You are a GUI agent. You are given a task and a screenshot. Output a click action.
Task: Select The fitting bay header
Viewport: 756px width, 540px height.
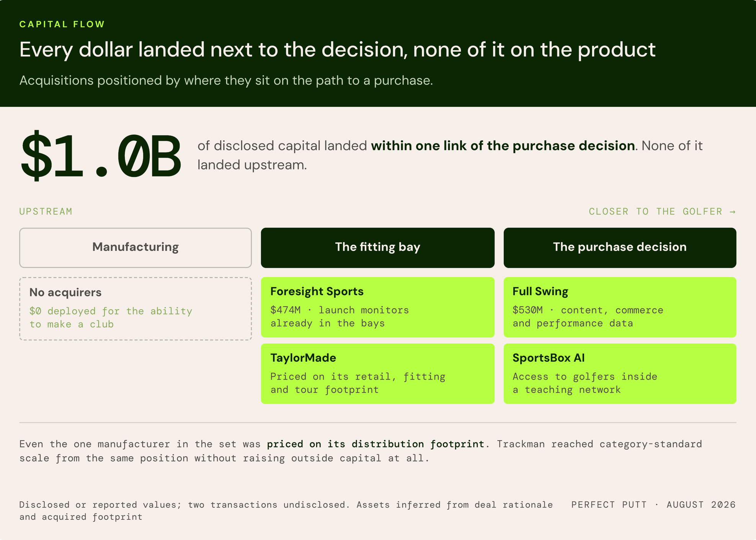coord(377,248)
